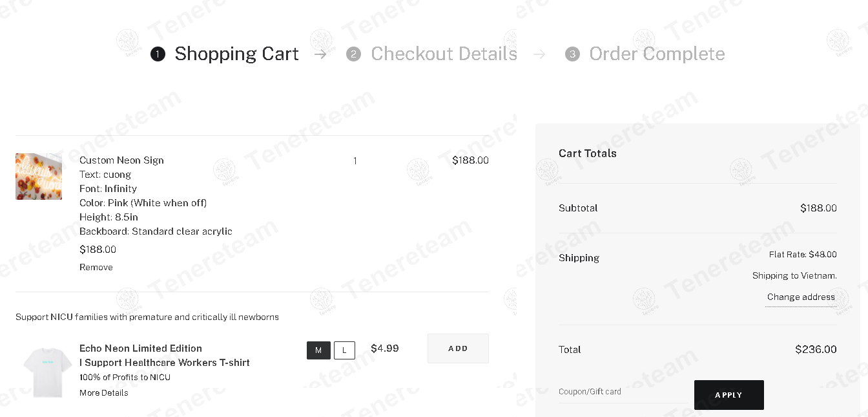
Task: Click the step 3 circle icon
Action: point(572,54)
